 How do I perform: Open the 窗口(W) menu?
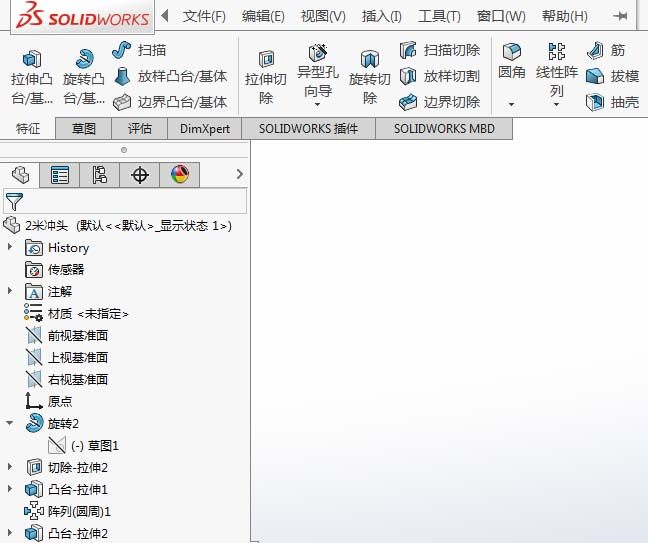tap(501, 16)
